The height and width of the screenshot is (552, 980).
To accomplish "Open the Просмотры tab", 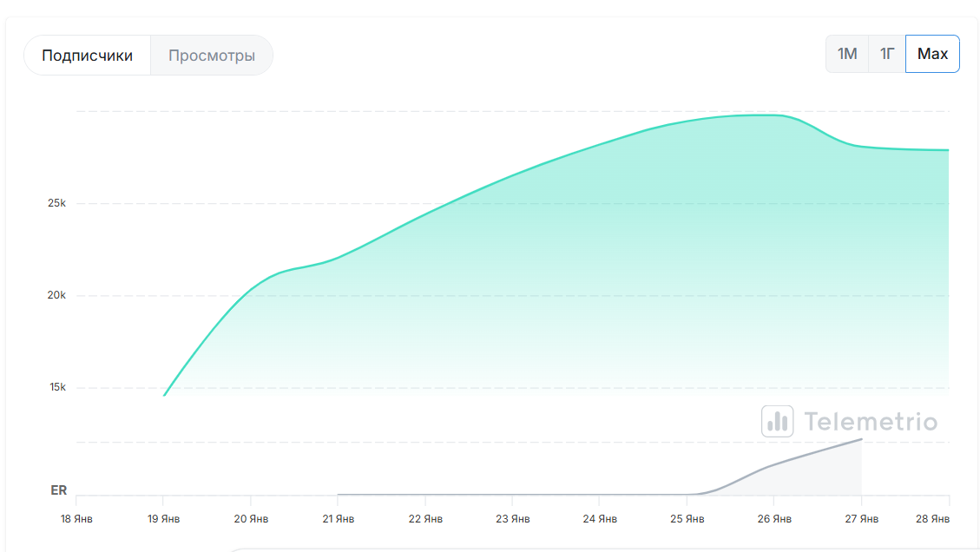I will pyautogui.click(x=212, y=56).
